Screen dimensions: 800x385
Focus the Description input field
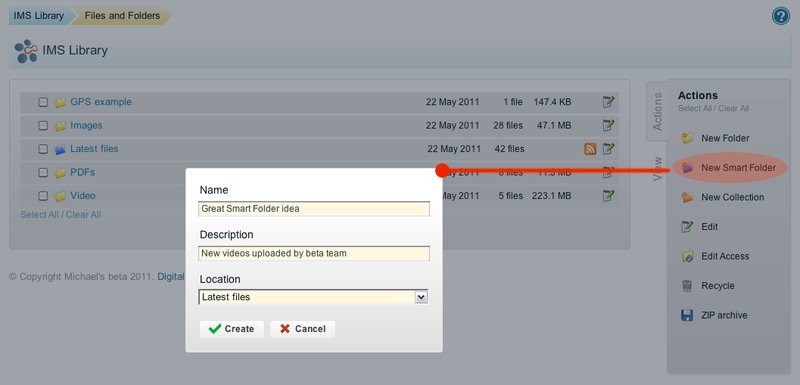[x=314, y=253]
